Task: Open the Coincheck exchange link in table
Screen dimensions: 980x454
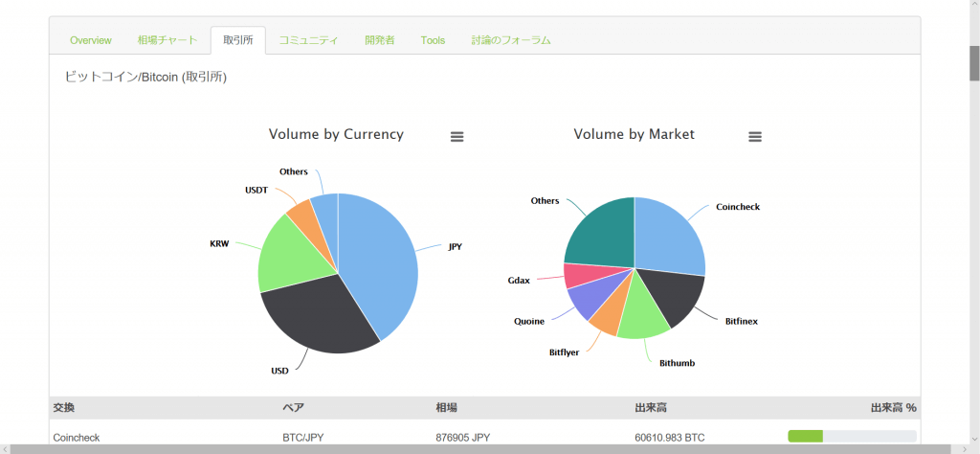Action: [77, 438]
